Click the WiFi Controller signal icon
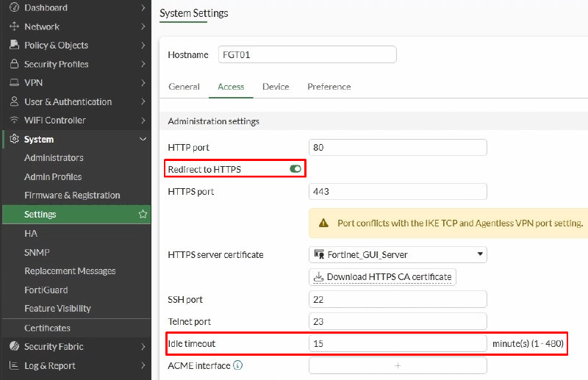 tap(14, 120)
